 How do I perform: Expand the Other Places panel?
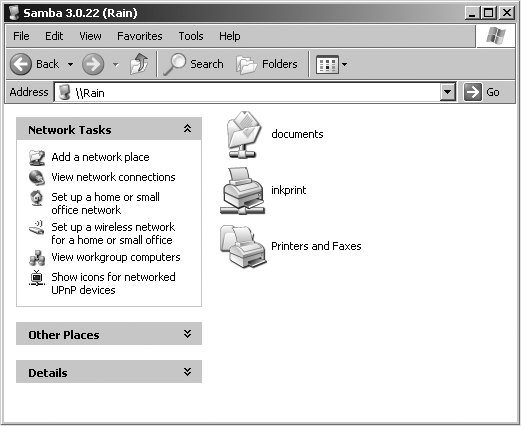tap(187, 333)
